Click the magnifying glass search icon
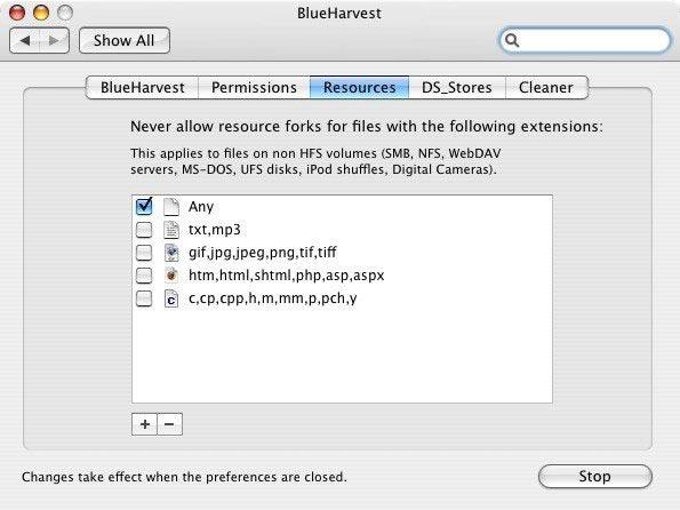Image resolution: width=680 pixels, height=510 pixels. coord(512,40)
